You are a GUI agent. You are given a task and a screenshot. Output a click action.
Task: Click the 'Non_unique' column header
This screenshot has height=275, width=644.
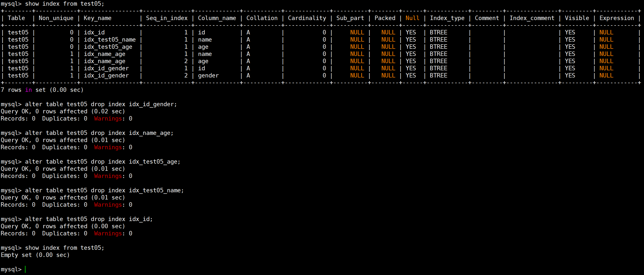(56, 18)
